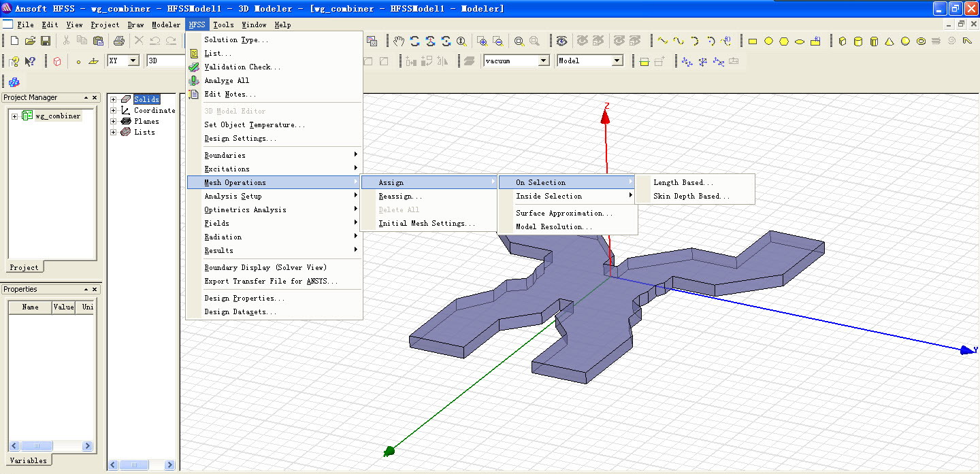Select the Draw Sphere tool

click(x=905, y=41)
